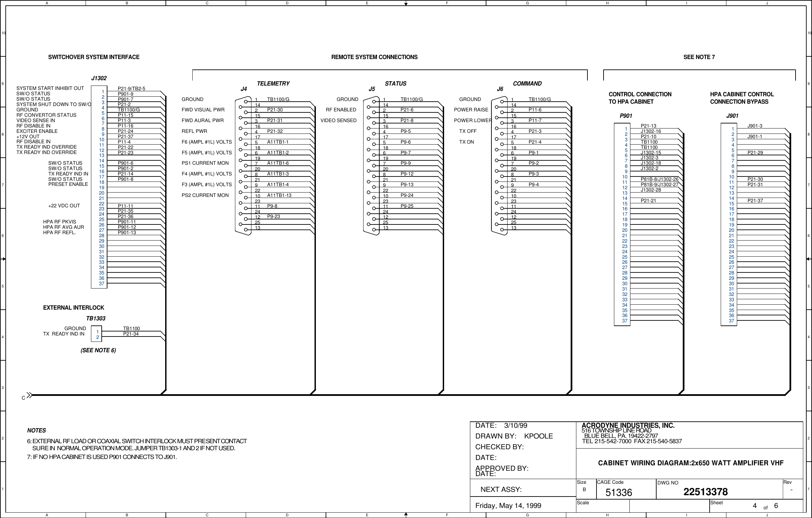
Task: Click the SEE NOTE 7 label
Action: [x=699, y=57]
